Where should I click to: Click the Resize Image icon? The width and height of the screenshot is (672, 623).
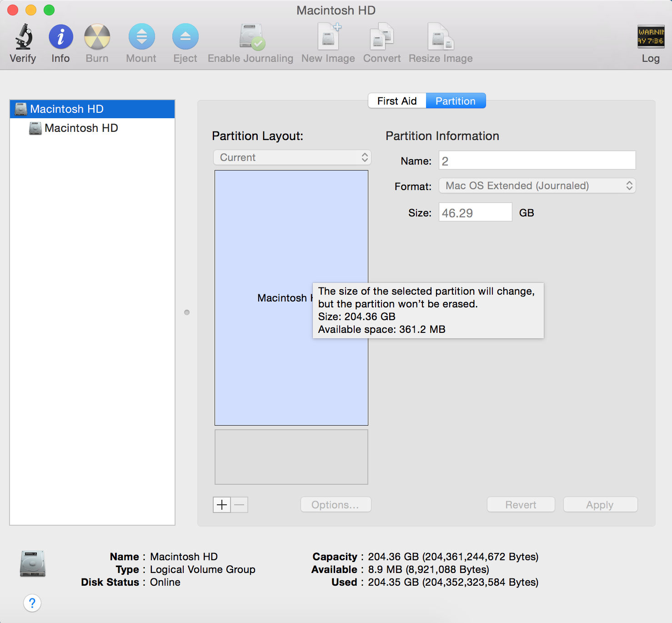(x=441, y=37)
